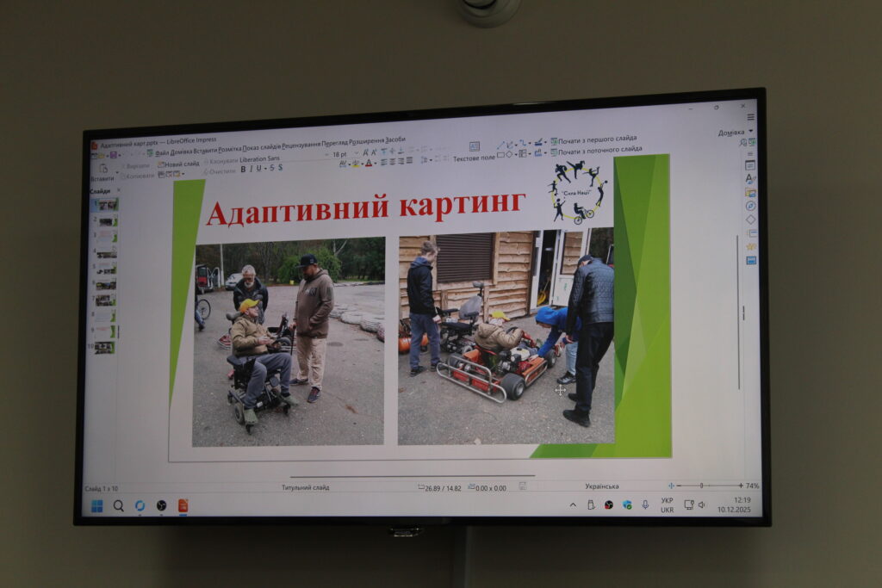
Task: Open the Shapes panel in sidebar
Action: [x=750, y=220]
